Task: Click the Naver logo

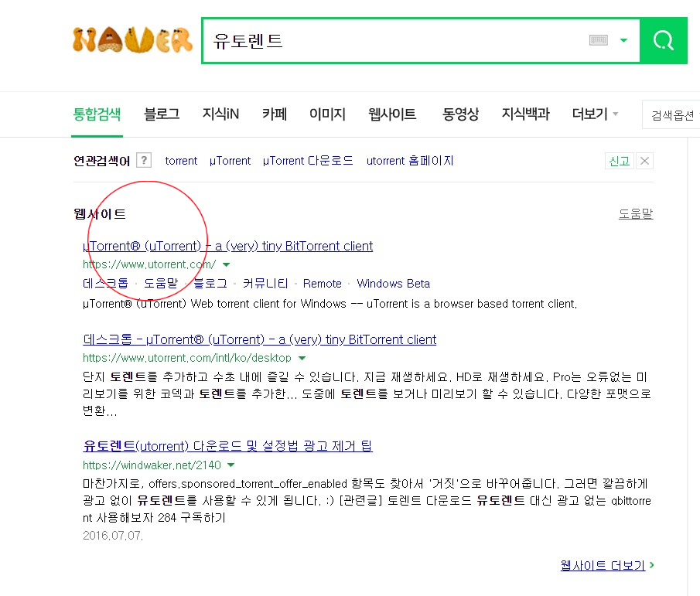Action: click(132, 40)
